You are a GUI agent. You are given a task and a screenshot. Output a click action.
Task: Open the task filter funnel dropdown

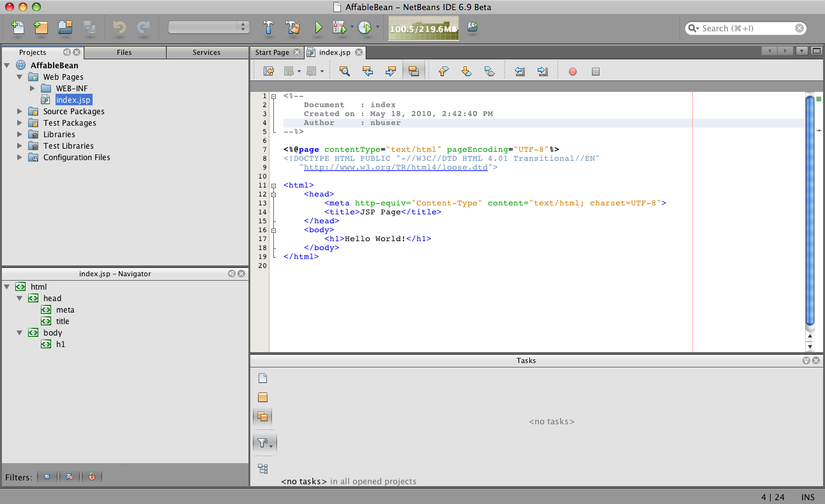tap(265, 443)
